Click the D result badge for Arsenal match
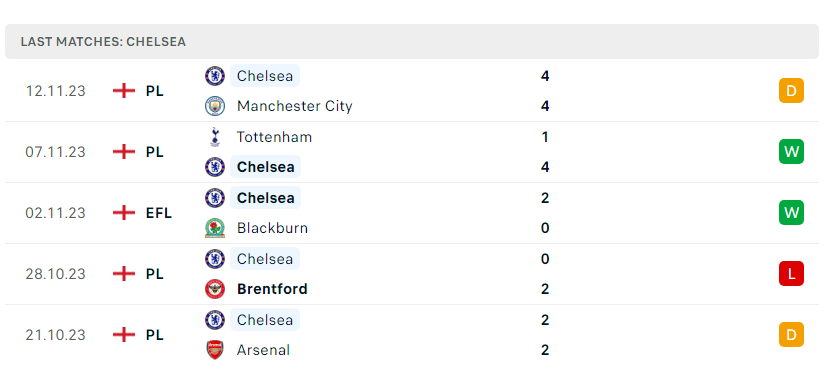 tap(791, 334)
